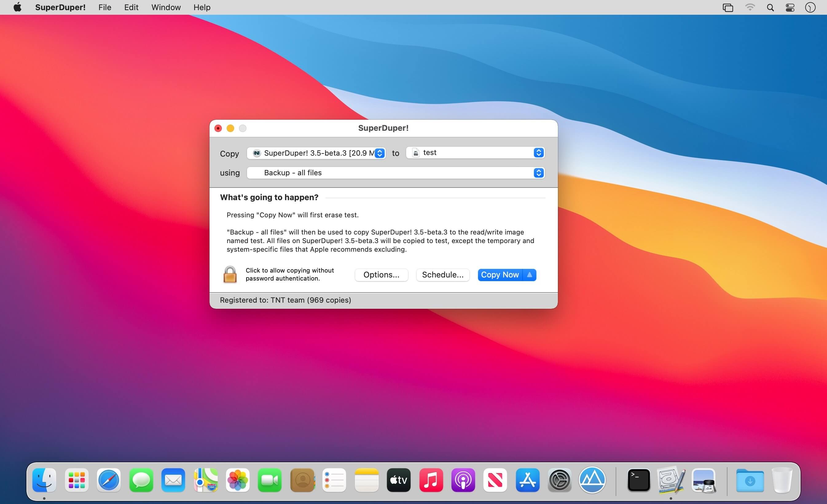Open the Trash in Dock

click(782, 480)
